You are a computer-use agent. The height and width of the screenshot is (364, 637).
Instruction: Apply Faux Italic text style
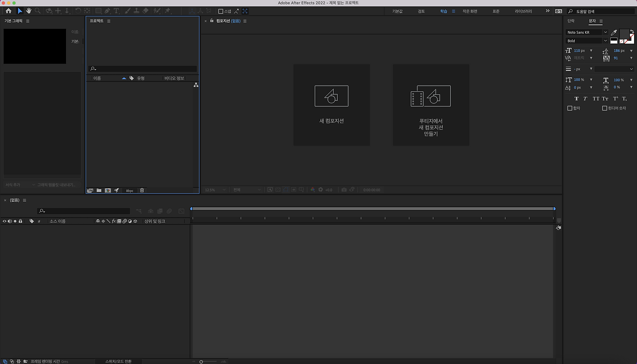click(x=586, y=99)
